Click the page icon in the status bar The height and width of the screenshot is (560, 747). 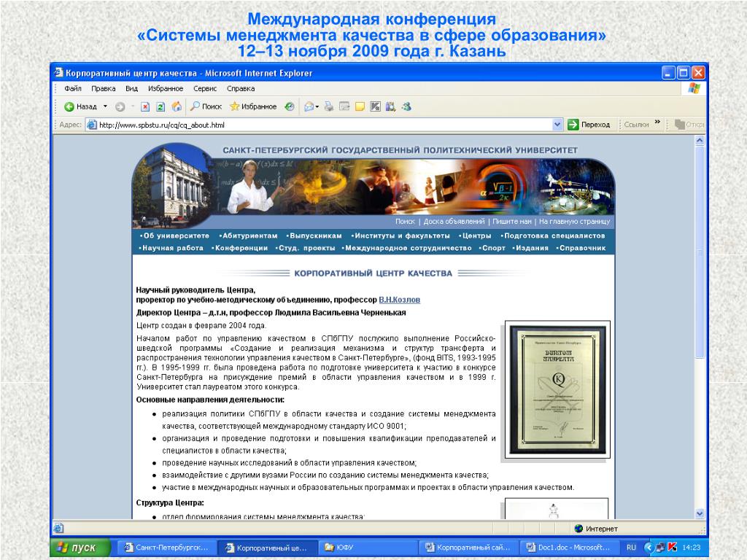pos(58,528)
